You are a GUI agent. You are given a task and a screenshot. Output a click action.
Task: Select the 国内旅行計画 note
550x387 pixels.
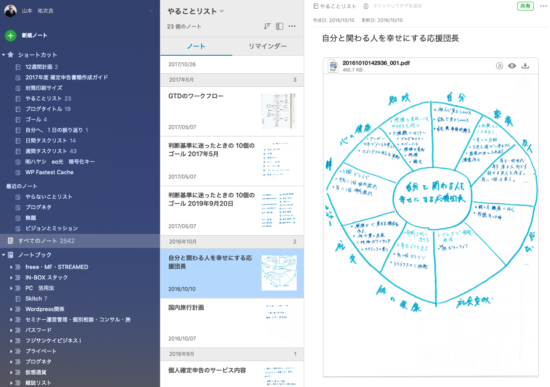click(x=232, y=323)
